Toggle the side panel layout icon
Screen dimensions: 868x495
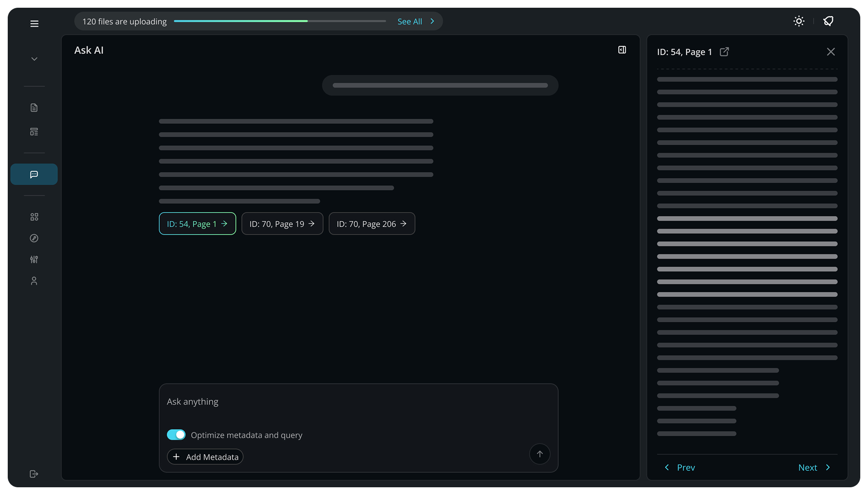pos(622,50)
